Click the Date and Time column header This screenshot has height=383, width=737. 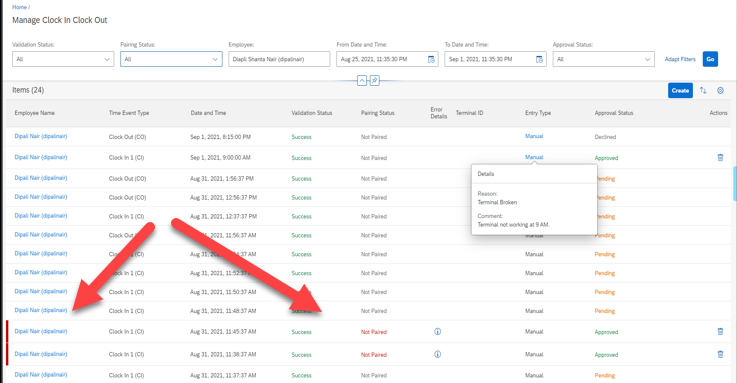point(208,113)
